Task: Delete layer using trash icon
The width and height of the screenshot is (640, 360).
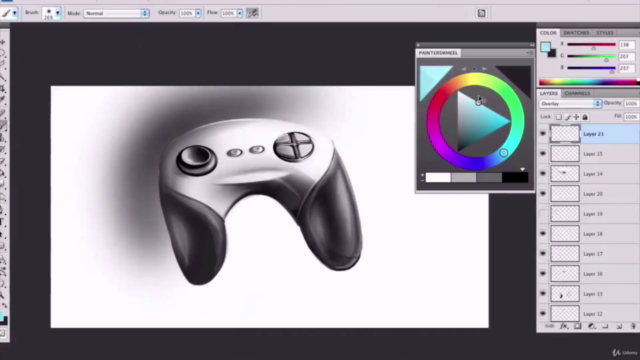Action: (x=633, y=326)
